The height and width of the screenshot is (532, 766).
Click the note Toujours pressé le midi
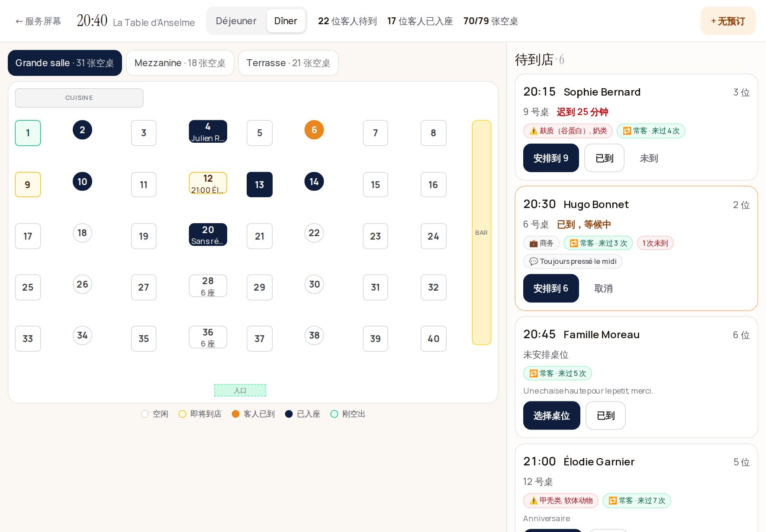573,262
